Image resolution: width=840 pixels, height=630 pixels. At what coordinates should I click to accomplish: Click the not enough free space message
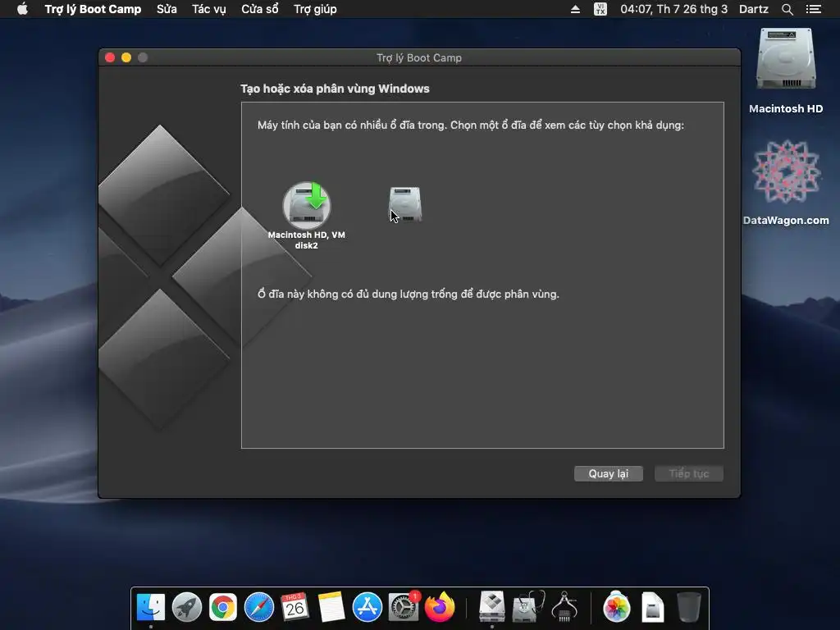409,294
